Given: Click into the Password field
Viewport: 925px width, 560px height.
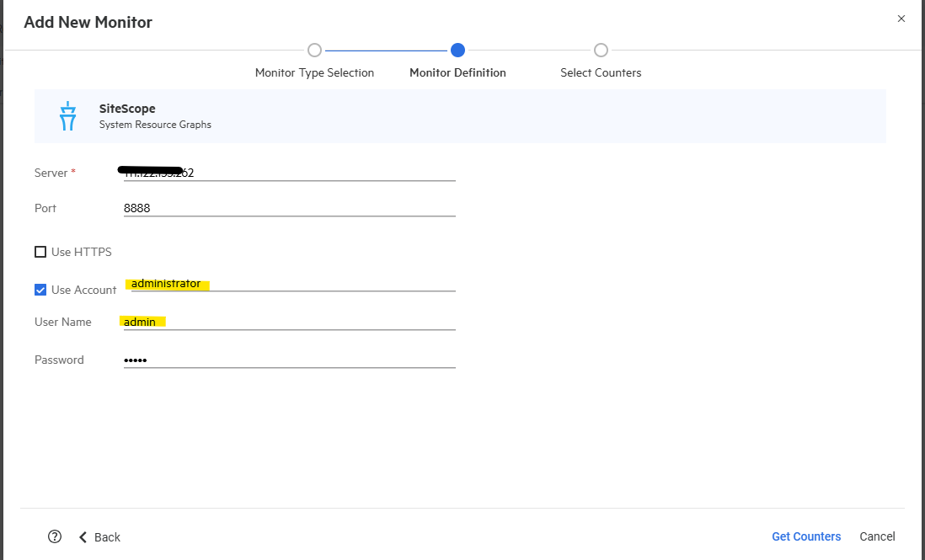Looking at the screenshot, I should click(x=290, y=360).
